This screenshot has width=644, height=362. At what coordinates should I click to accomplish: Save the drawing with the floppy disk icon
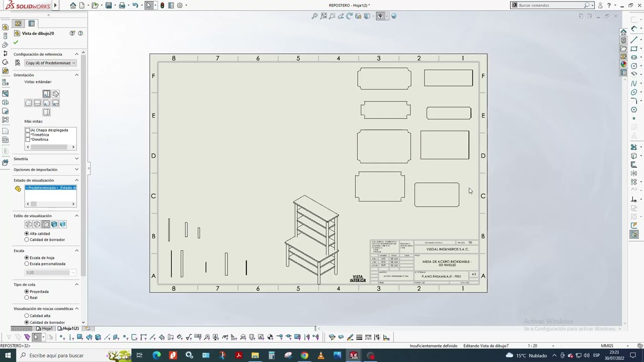(108, 6)
